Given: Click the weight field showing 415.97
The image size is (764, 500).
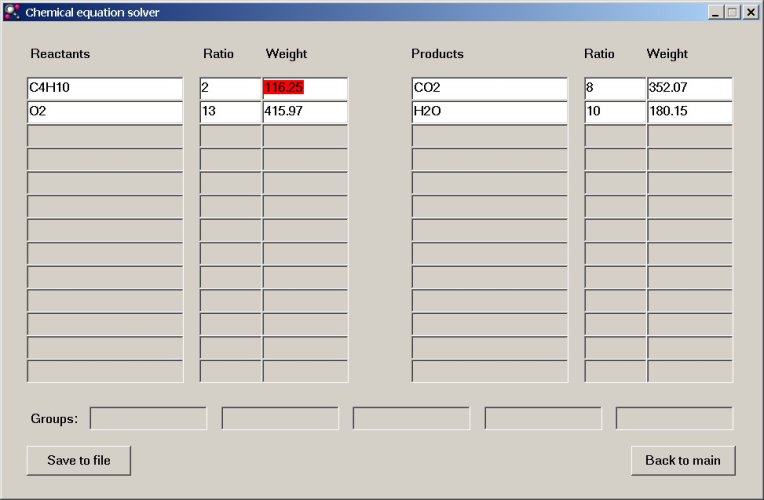Looking at the screenshot, I should (x=306, y=112).
